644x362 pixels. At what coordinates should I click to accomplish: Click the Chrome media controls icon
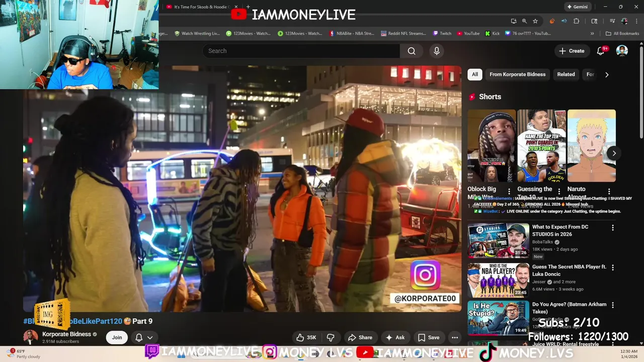tap(612, 21)
